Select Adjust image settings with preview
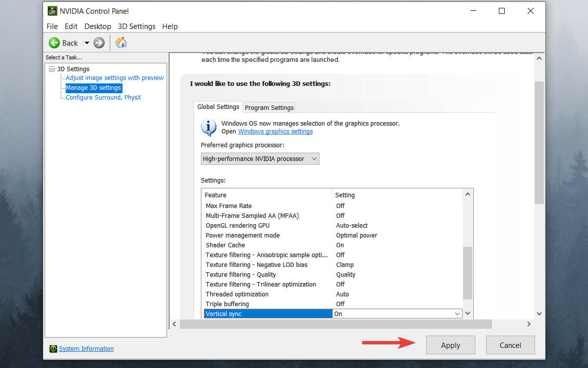The image size is (588, 368). (115, 78)
